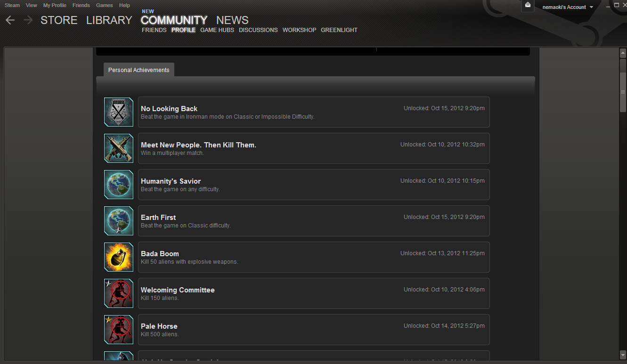Viewport: 627px width, 364px height.
Task: Go to the NEWS section
Action: point(232,20)
